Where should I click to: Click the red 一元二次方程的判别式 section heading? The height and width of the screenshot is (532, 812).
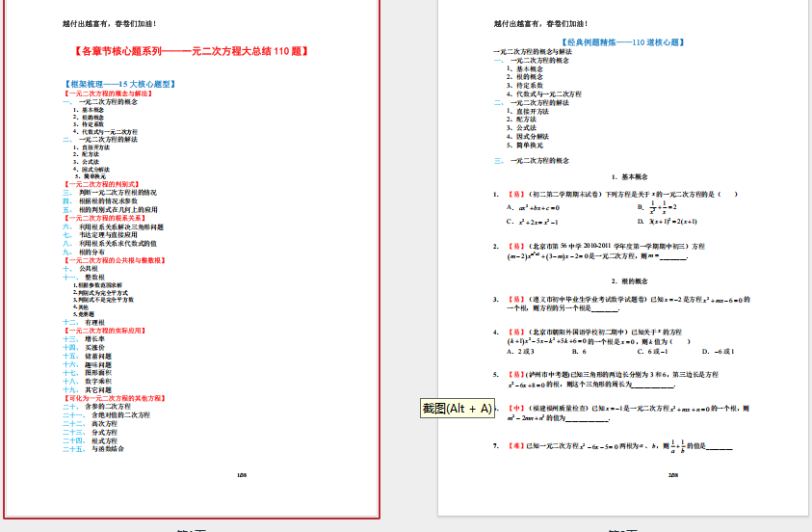point(102,183)
